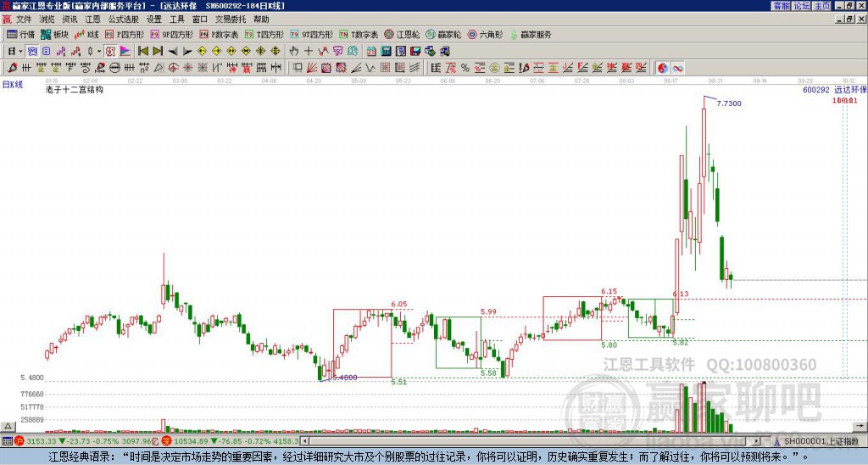Open the 文件 menu
Screen dimensions: 868x465
[24, 20]
